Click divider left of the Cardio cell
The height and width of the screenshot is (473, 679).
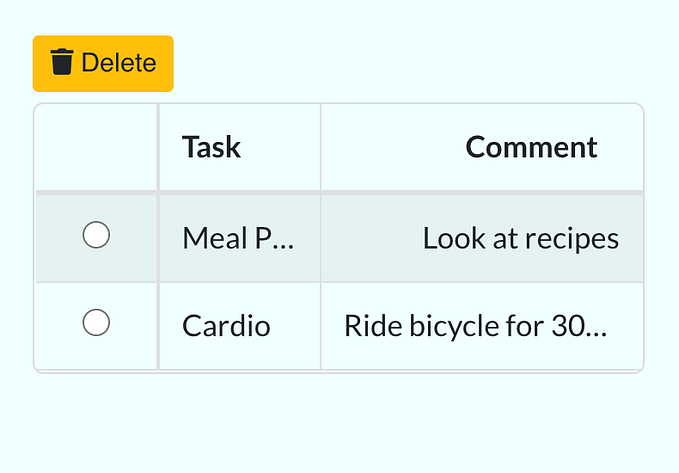[158, 326]
